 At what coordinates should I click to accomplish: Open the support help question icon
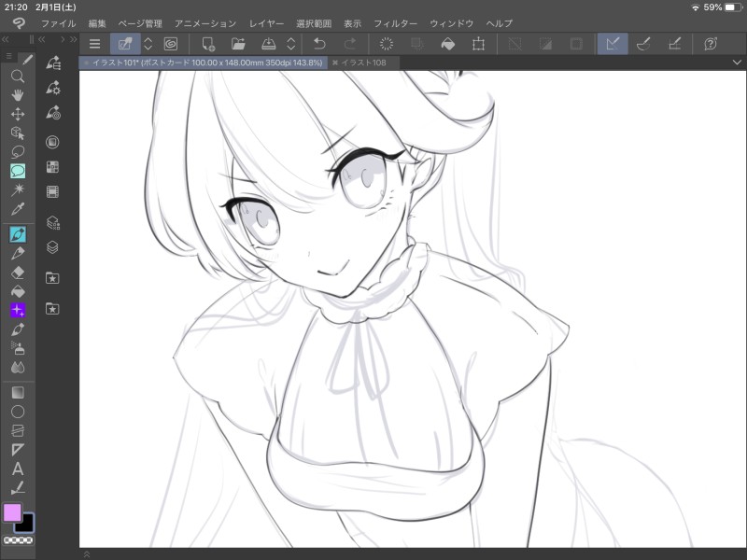tap(711, 44)
